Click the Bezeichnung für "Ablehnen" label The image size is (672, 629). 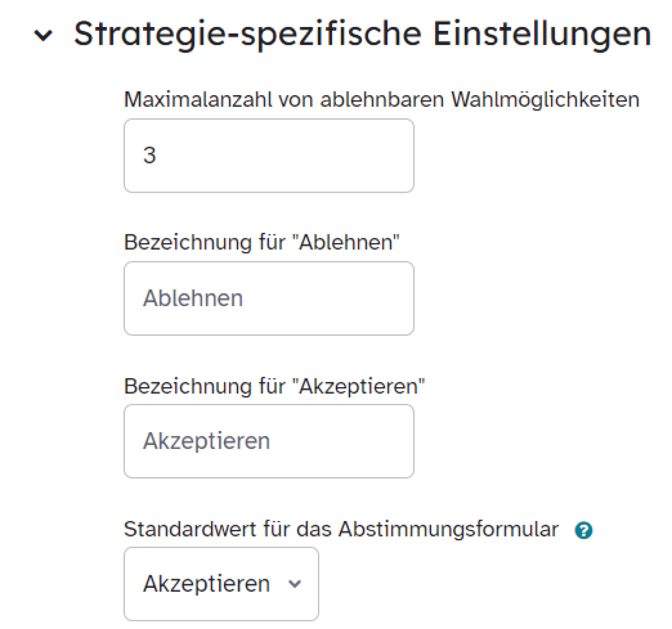click(x=262, y=242)
